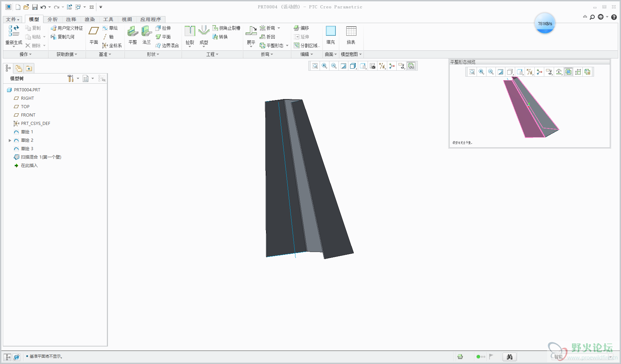
Task: Toggle spin center display in graphics toolbar
Action: [392, 66]
